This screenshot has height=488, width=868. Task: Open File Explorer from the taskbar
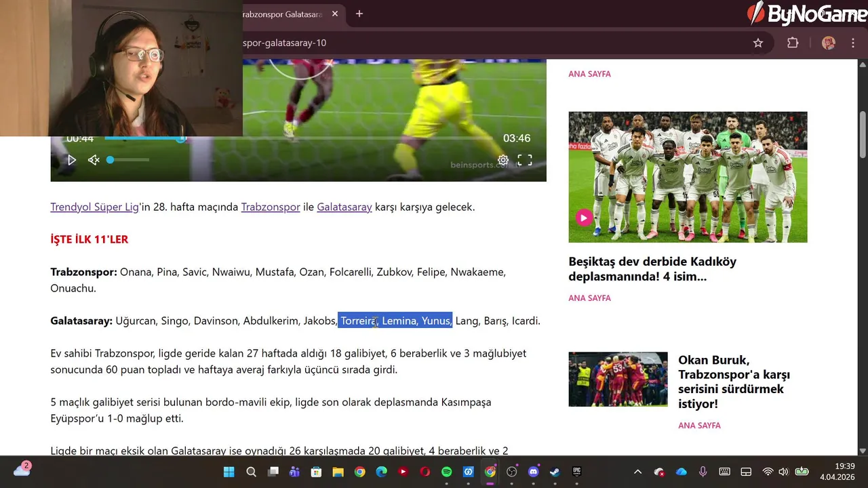click(x=338, y=472)
